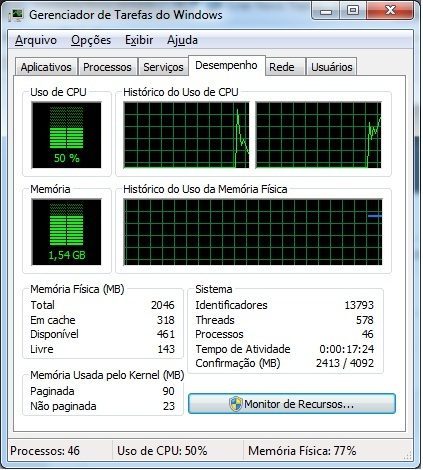Click the memory 1,54 GB gauge

pyautogui.click(x=66, y=232)
